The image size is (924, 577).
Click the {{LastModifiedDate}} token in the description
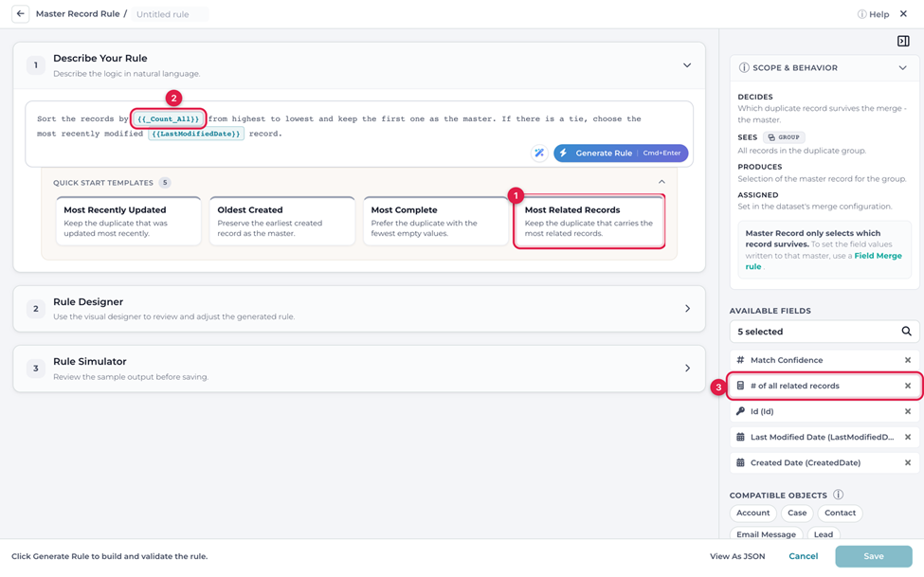196,134
